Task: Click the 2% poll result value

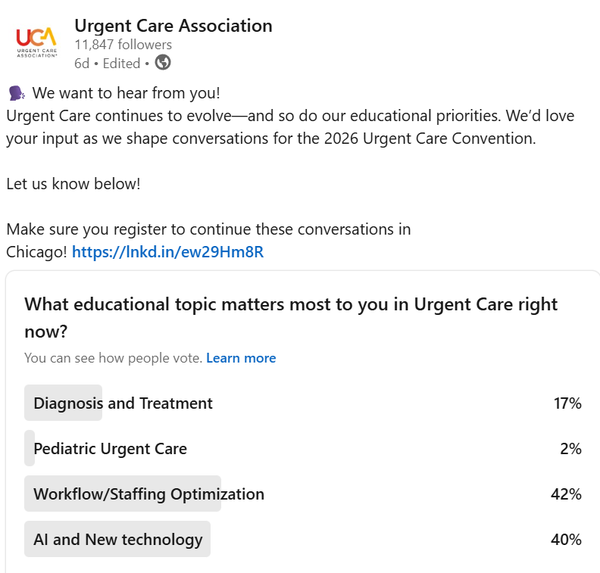Action: 571,449
